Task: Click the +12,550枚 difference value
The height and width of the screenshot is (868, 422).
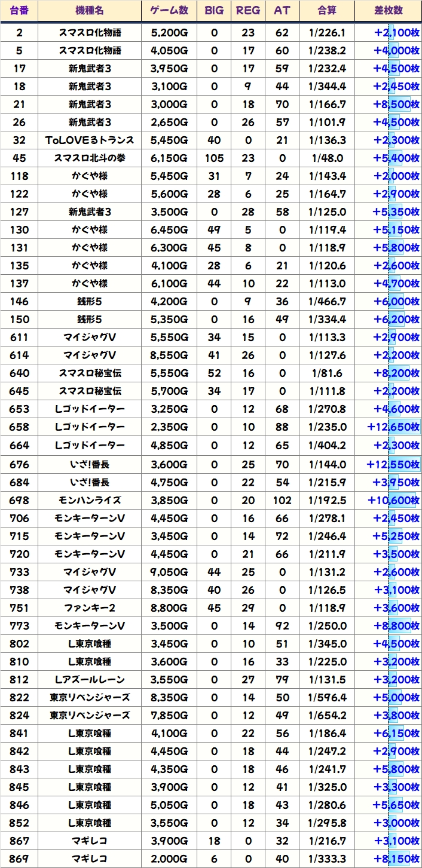Action: pyautogui.click(x=393, y=463)
